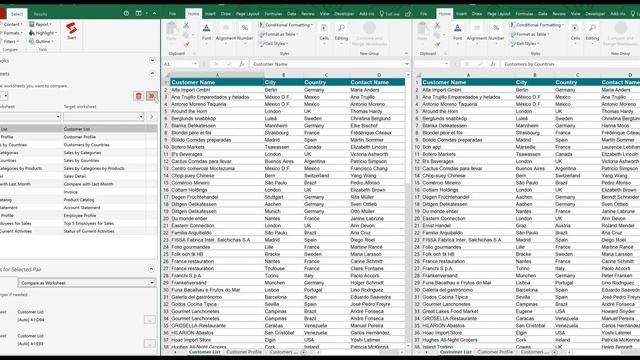The height and width of the screenshot is (360, 640).
Task: Open the Data tab in right workbook
Action: (542, 14)
